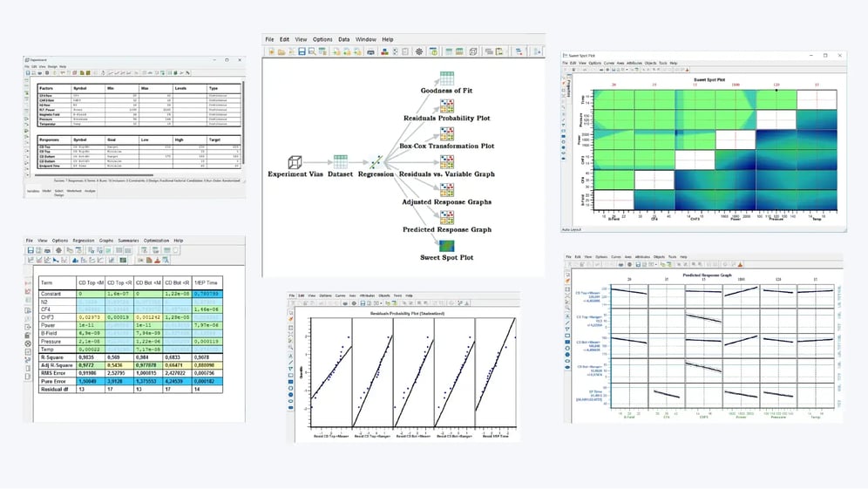The image size is (868, 489).
Task: Open the Regression node in the workflow
Action: 376,162
